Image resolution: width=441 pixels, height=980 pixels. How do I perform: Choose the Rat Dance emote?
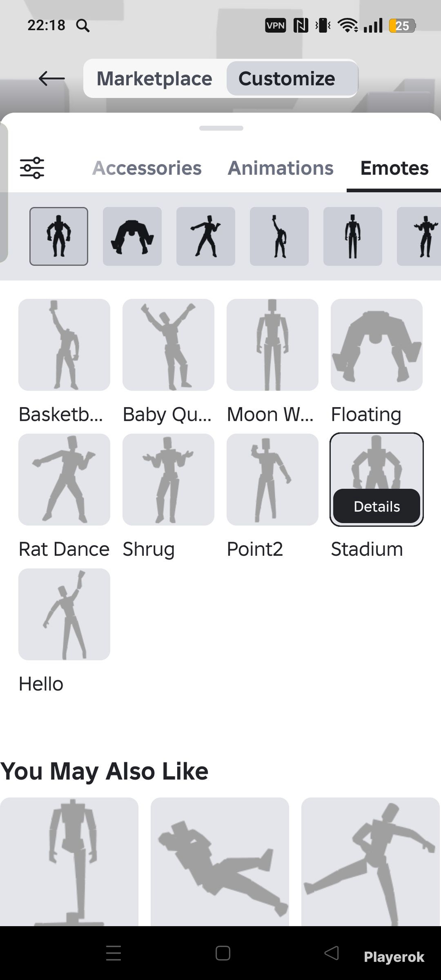64,479
